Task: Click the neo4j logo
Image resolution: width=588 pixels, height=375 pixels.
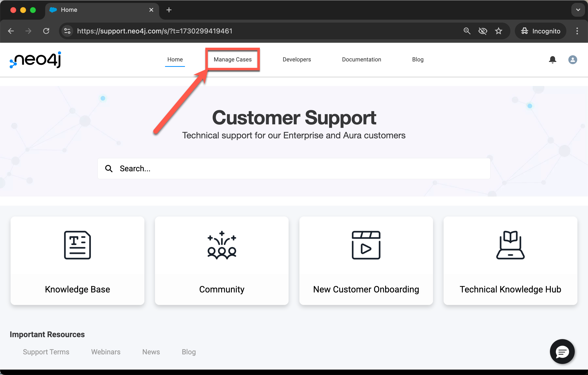Action: (x=35, y=60)
